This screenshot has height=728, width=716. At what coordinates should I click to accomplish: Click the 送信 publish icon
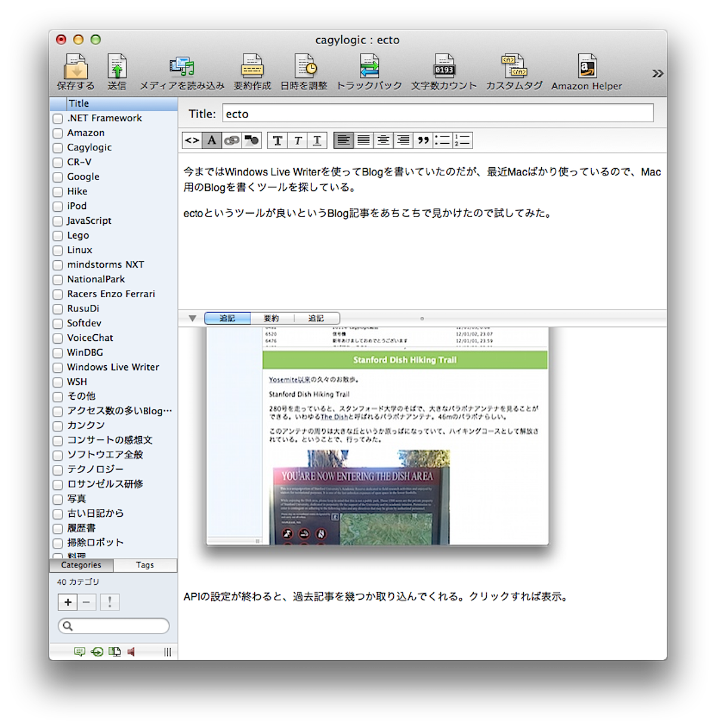[x=117, y=67]
